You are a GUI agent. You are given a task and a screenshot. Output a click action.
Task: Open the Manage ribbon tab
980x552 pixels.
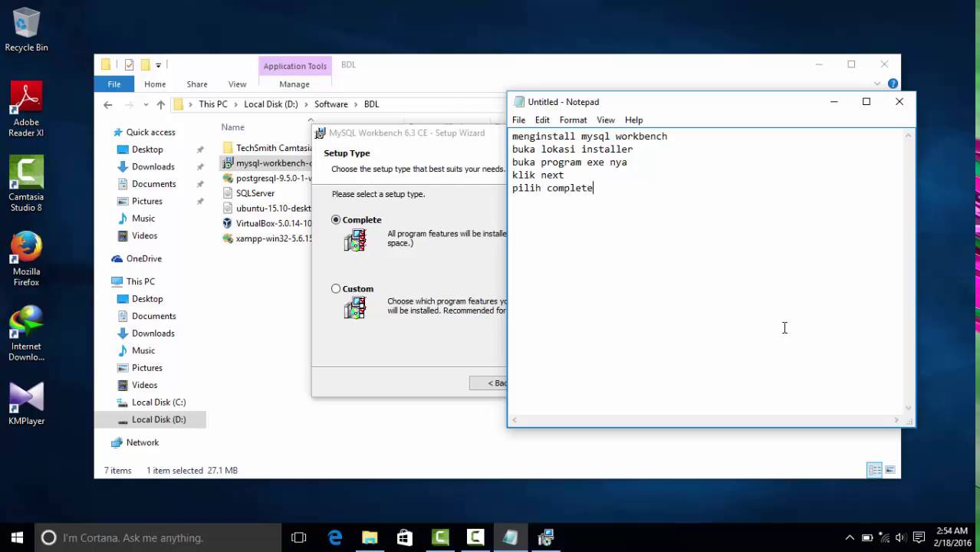pos(294,84)
